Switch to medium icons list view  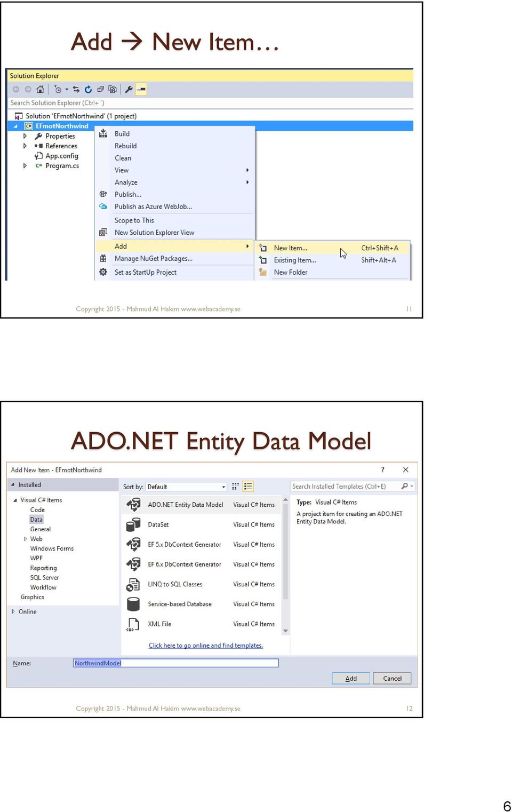(248, 487)
